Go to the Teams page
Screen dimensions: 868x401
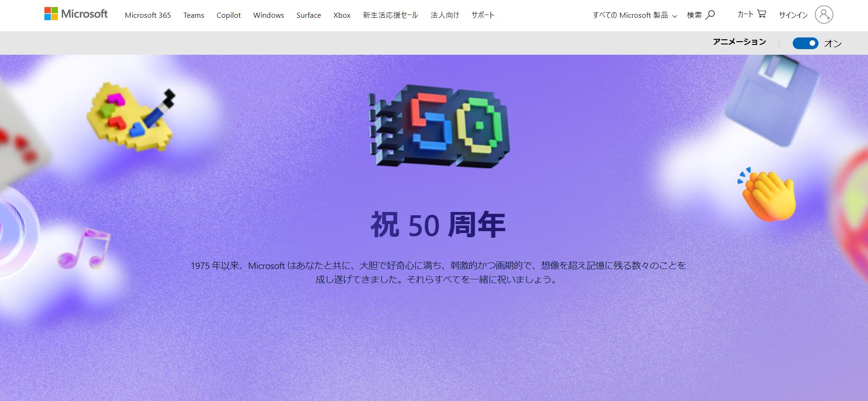194,15
